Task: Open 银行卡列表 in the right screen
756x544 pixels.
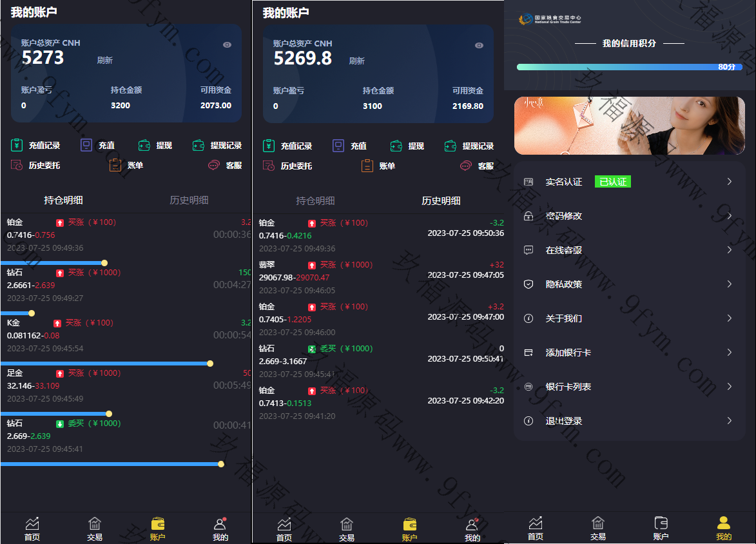Action: click(x=568, y=387)
